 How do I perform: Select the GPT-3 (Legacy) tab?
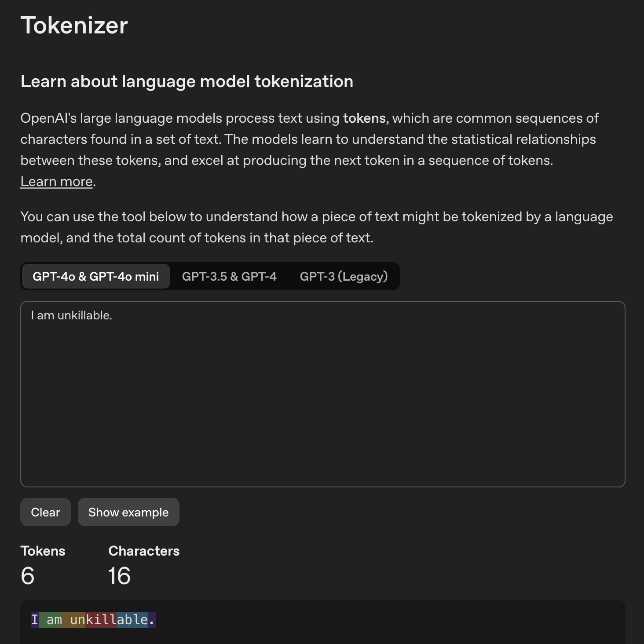coord(344,276)
